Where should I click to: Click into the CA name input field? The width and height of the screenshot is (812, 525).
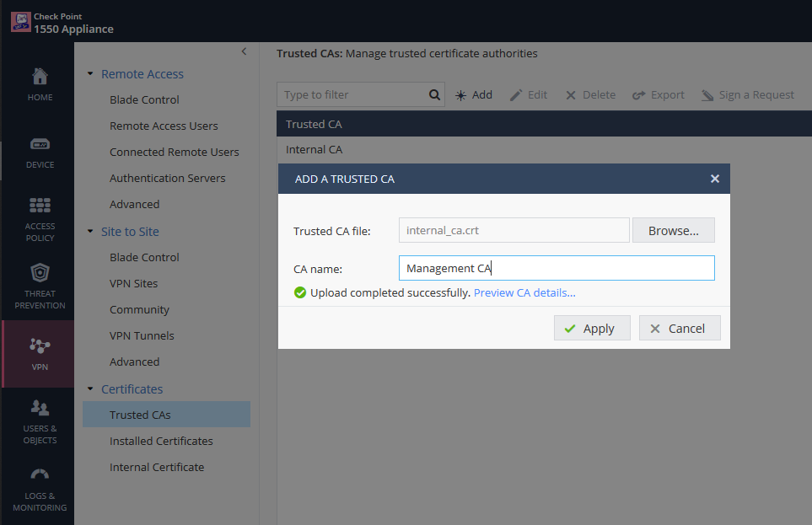click(557, 268)
